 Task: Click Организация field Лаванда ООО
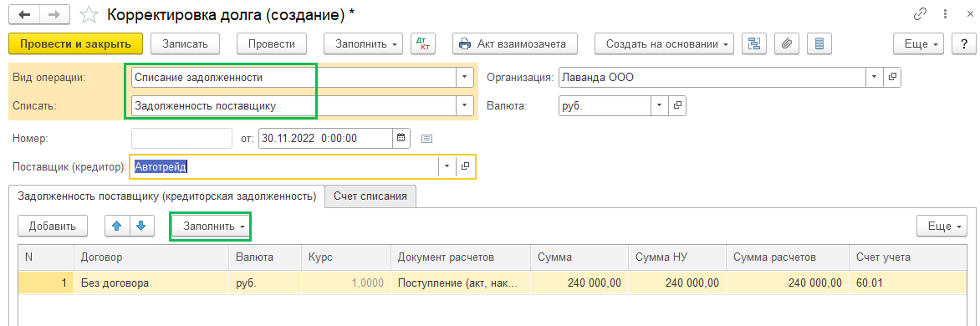[x=712, y=78]
